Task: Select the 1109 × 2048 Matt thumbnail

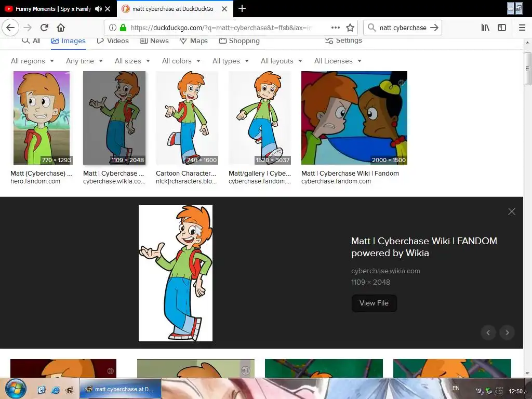Action: (x=114, y=118)
